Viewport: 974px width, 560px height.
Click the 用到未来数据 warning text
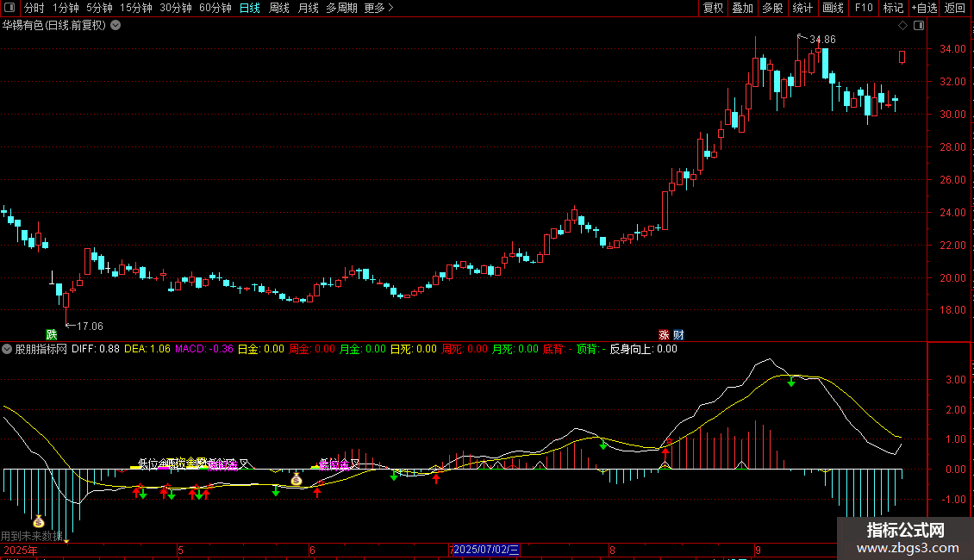point(32,536)
